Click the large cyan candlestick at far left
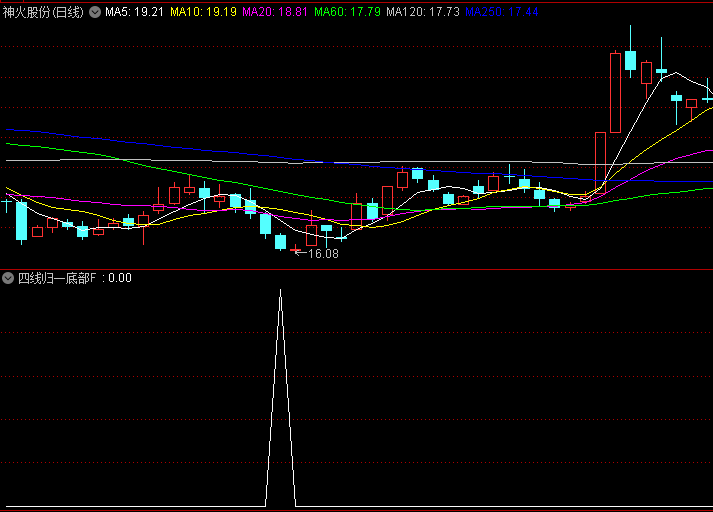 point(21,220)
